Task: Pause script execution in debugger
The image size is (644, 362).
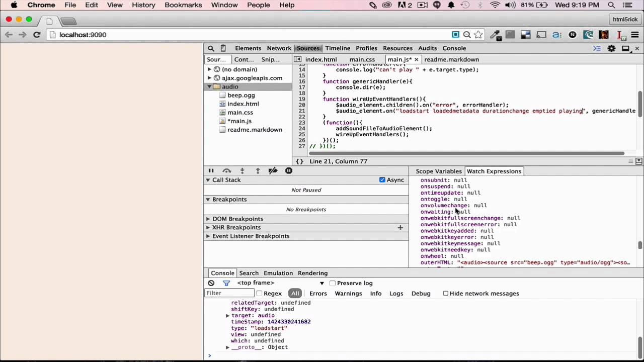Action: (x=211, y=171)
